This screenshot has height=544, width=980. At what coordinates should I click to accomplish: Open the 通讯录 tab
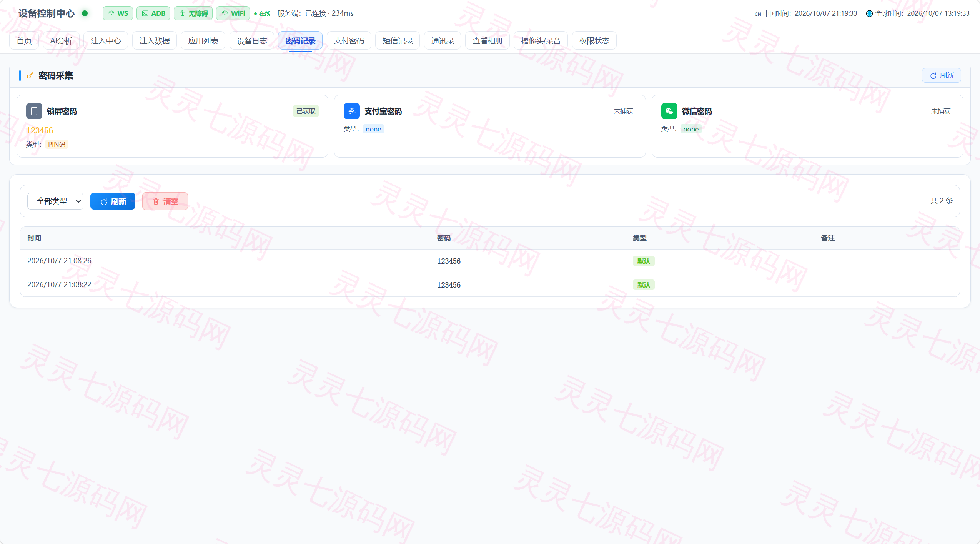[443, 40]
